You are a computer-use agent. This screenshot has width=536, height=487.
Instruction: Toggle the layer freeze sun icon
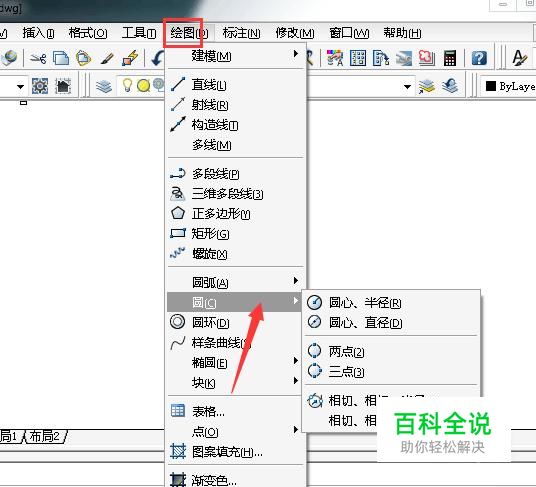(x=144, y=85)
